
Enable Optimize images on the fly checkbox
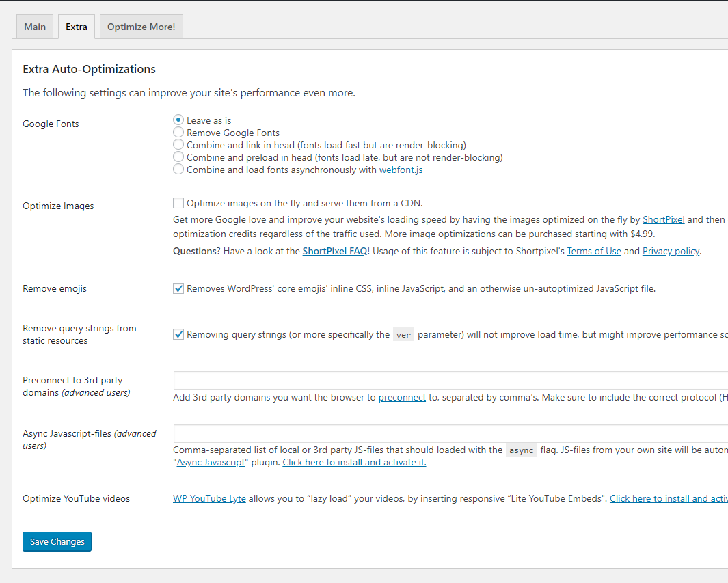[178, 203]
